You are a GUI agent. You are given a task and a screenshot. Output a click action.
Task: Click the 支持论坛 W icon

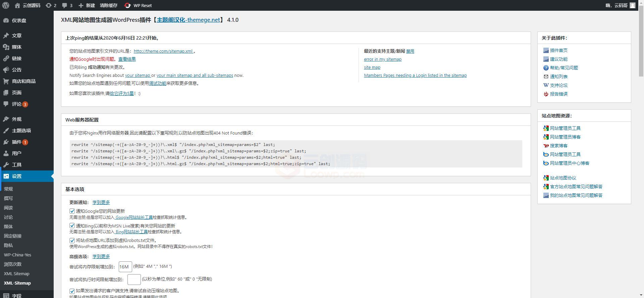click(x=546, y=85)
